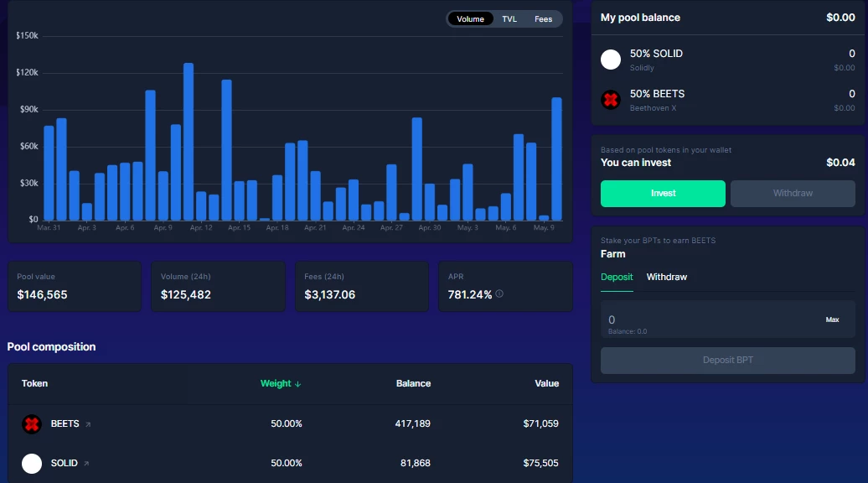868x483 pixels.
Task: Select the Farm Deposit tab
Action: [617, 277]
